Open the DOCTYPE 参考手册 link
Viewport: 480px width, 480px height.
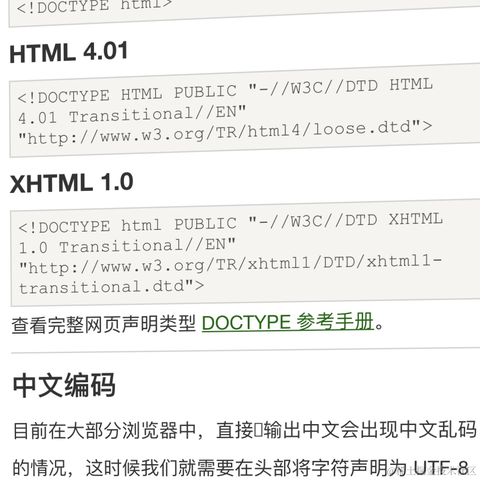[x=288, y=322]
